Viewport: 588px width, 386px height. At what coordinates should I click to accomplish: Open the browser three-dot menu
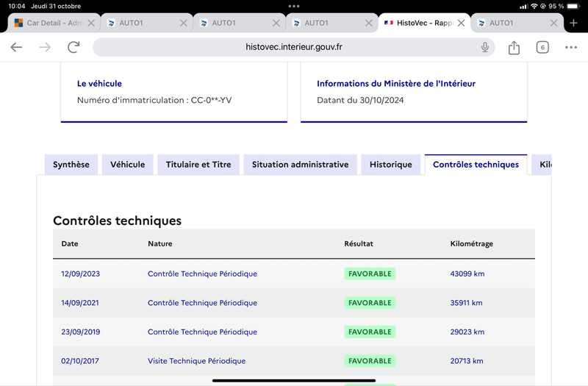click(571, 47)
